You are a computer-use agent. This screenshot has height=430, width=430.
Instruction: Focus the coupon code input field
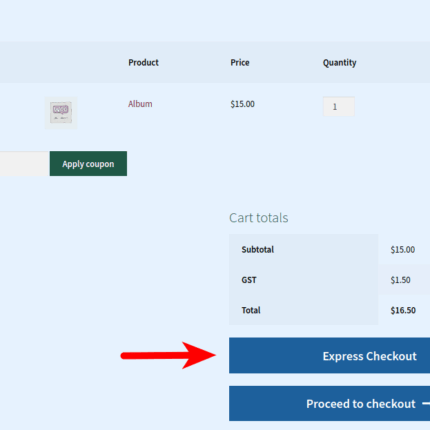point(25,164)
